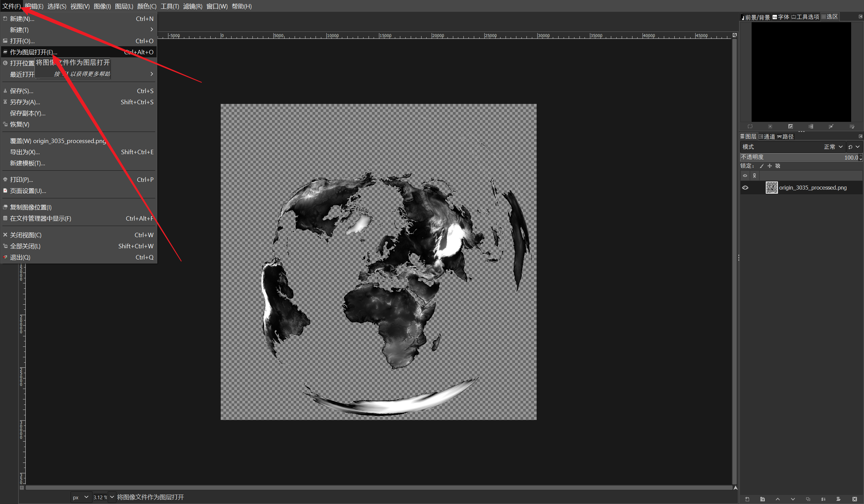Switch to the 前景/背景 tab
The height and width of the screenshot is (504, 864).
tap(756, 17)
